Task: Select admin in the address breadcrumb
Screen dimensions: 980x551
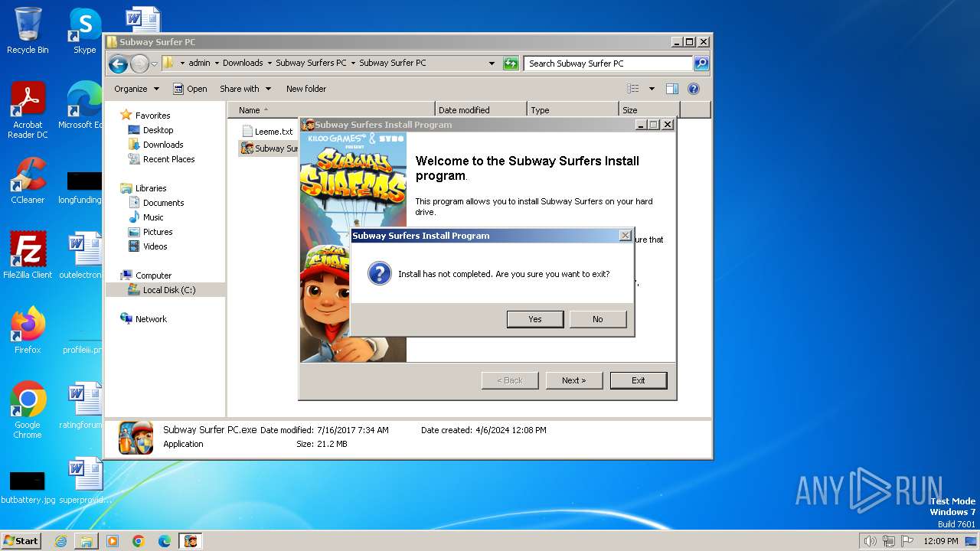Action: (x=199, y=64)
